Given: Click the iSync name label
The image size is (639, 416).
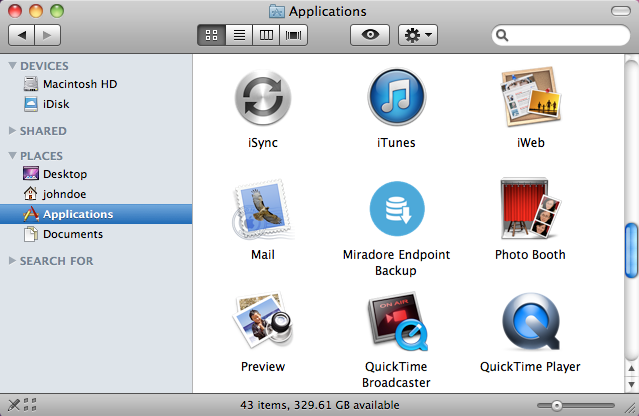Looking at the screenshot, I should point(263,143).
